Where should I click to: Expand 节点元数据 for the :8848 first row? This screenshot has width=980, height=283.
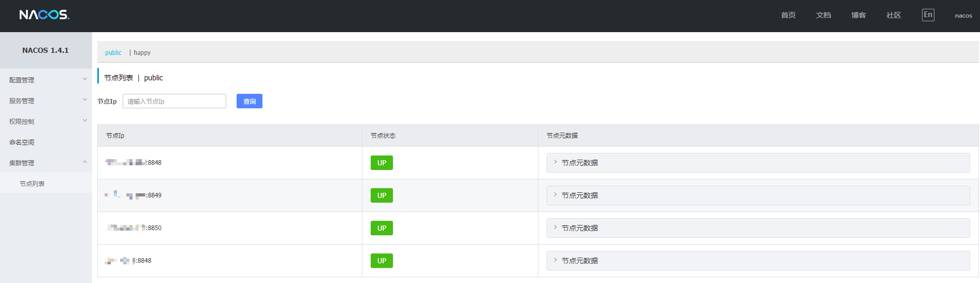tap(758, 163)
